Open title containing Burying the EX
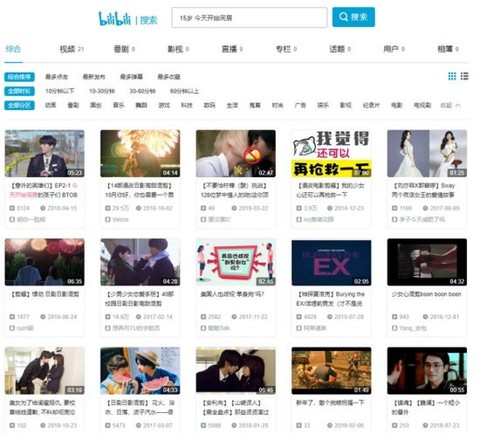The width and height of the screenshot is (480, 434). click(x=331, y=299)
